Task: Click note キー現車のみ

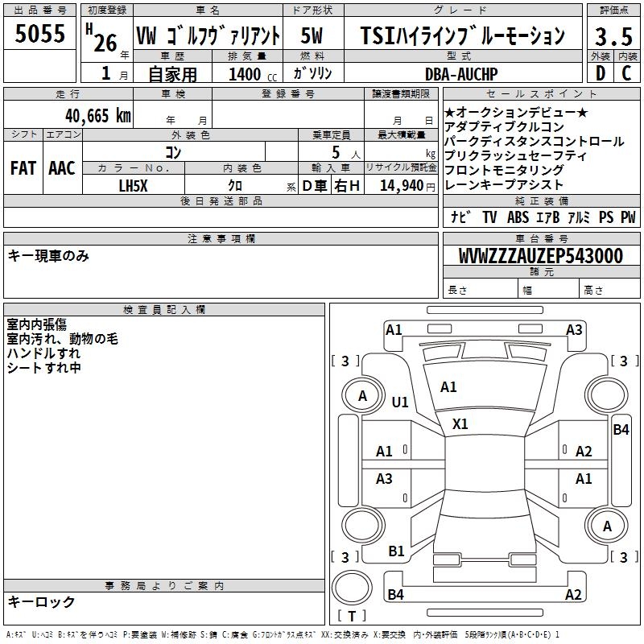Action: [48, 256]
